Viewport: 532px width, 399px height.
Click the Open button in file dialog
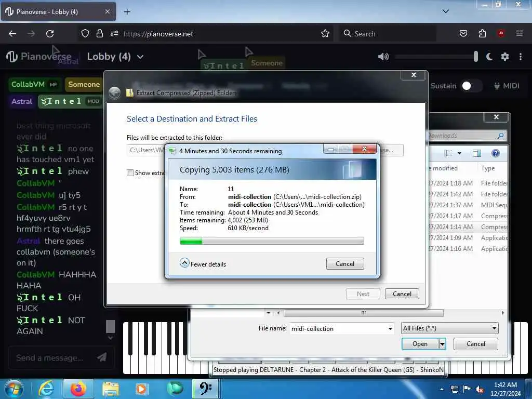click(x=420, y=344)
